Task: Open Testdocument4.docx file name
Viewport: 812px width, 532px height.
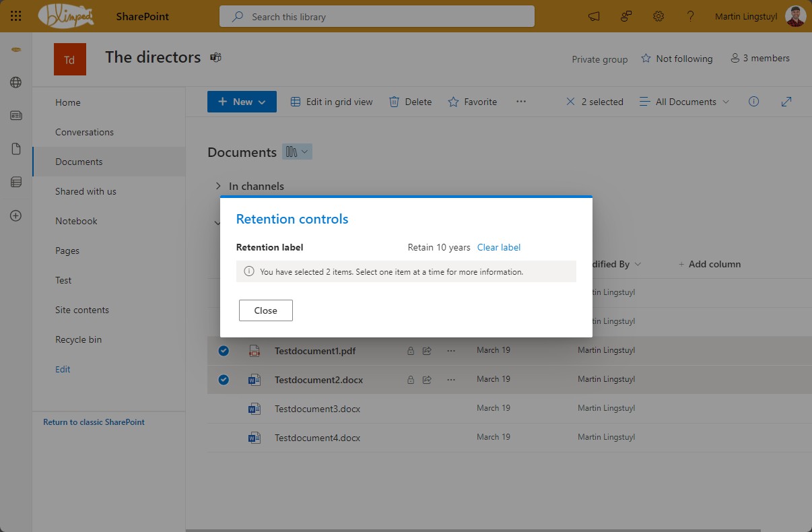Action: [x=317, y=438]
